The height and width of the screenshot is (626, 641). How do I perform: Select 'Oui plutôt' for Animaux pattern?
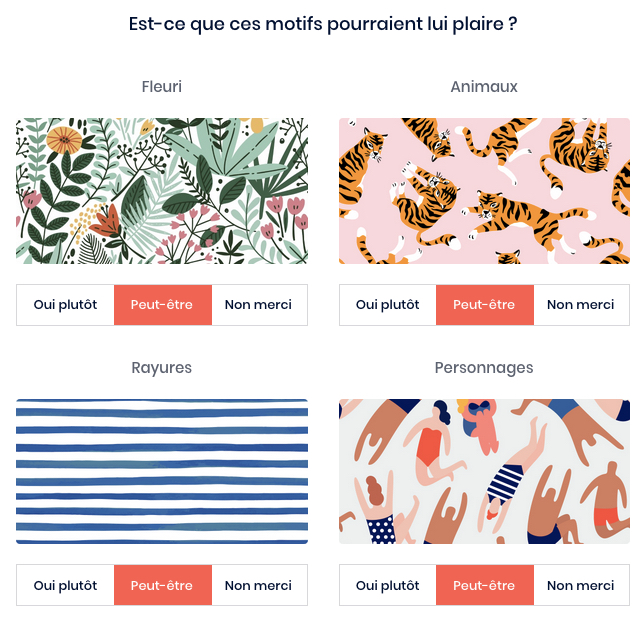387,305
